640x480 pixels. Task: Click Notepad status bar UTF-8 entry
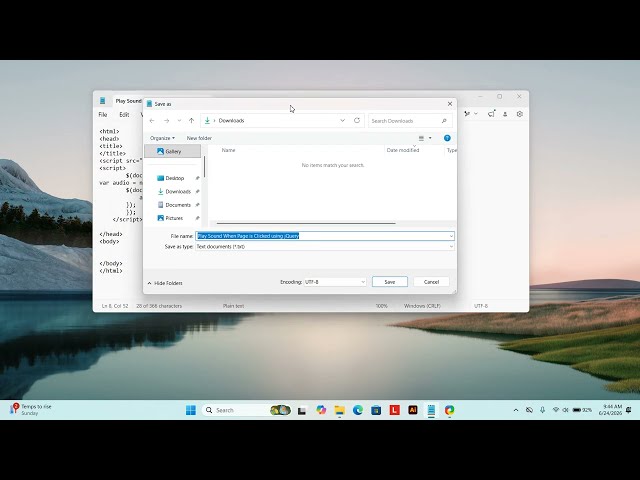coord(481,306)
